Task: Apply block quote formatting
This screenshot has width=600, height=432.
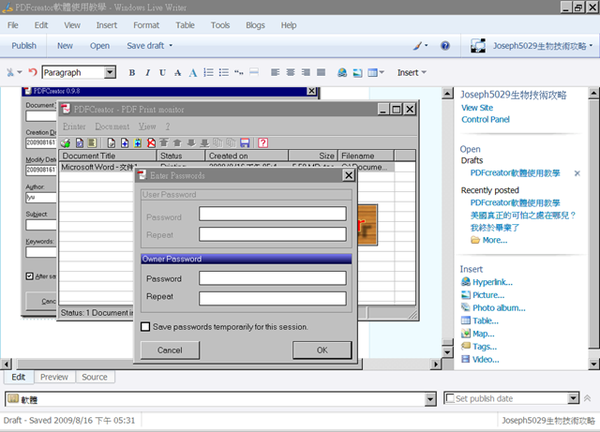Action: [239, 72]
